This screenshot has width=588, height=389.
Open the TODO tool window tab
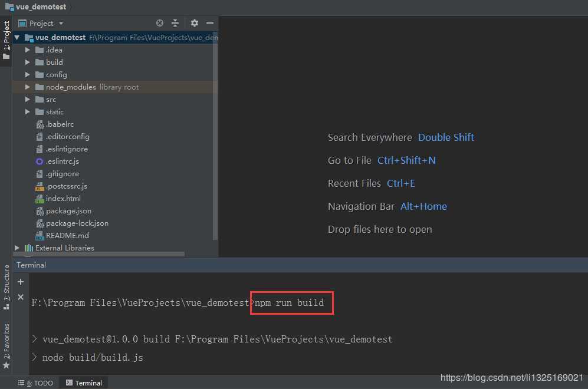coord(35,383)
